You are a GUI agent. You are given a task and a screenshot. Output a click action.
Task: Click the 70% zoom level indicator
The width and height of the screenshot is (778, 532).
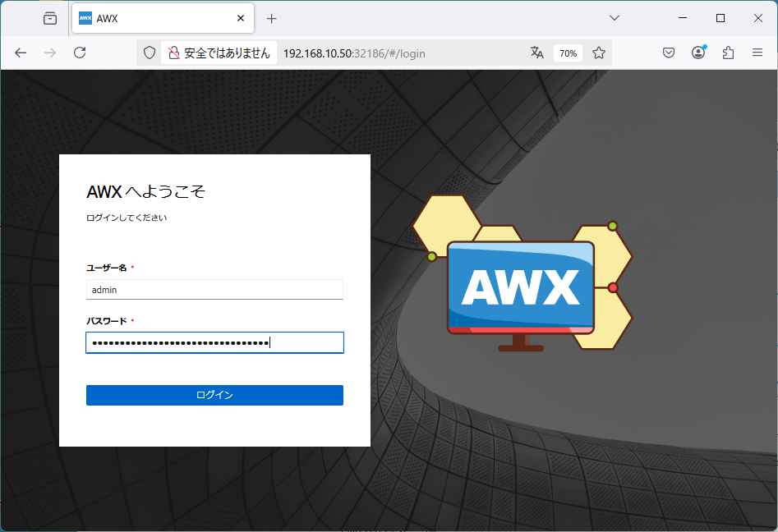[x=569, y=53]
